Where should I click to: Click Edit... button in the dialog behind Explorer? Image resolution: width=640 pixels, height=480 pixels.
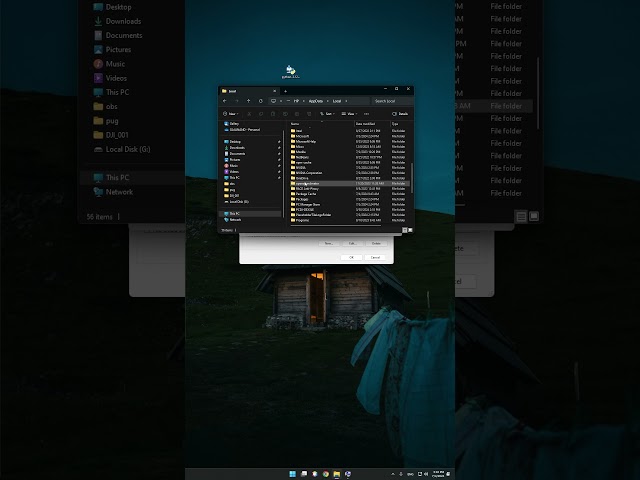[x=352, y=243]
